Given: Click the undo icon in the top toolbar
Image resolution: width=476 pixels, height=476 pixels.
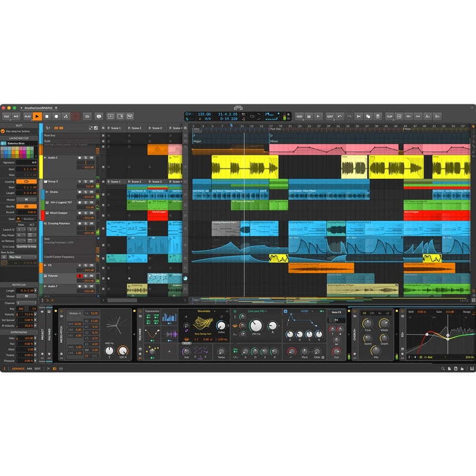Looking at the screenshot, I should click(x=339, y=116).
